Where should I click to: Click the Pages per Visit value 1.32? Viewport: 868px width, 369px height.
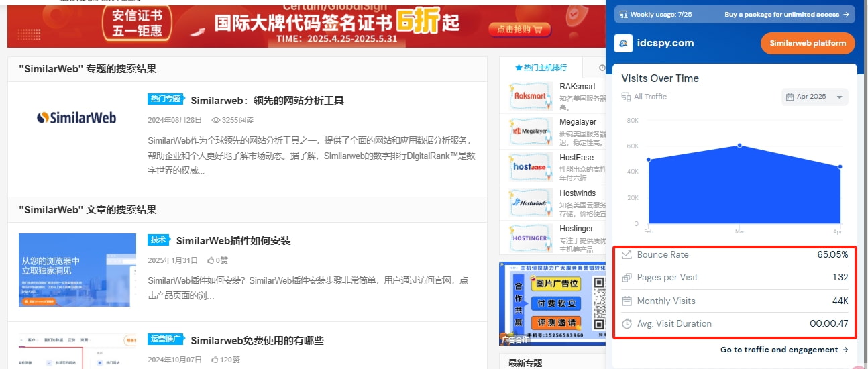840,278
